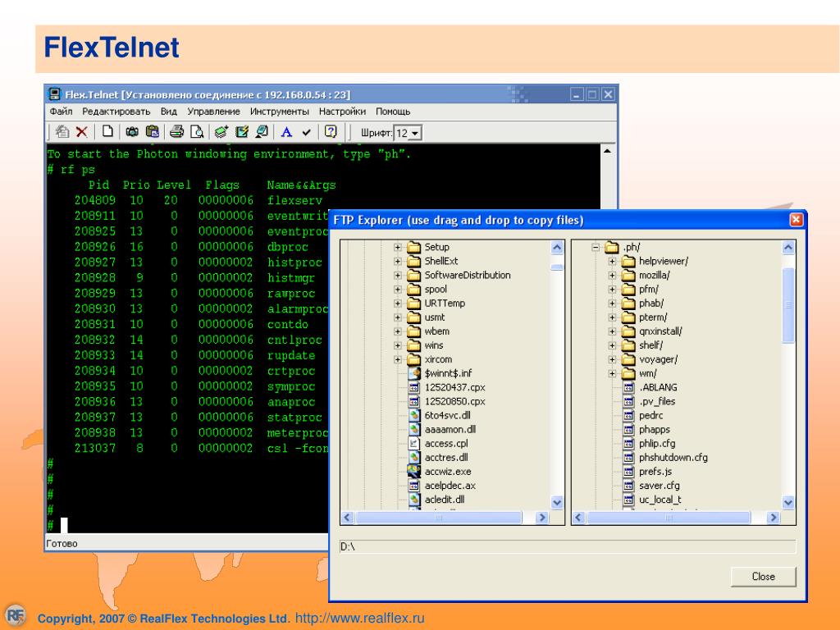Viewport: 840px width, 630px height.
Task: Click the blue letter A font icon
Action: pos(286,132)
